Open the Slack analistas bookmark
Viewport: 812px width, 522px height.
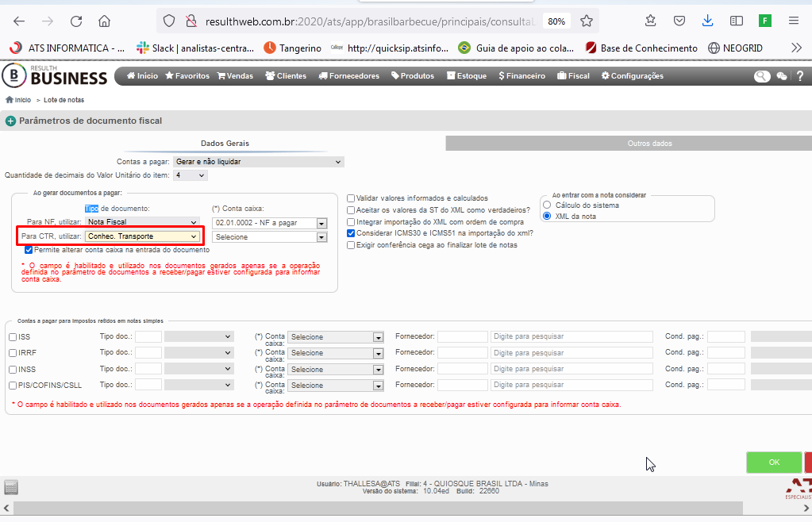pyautogui.click(x=195, y=48)
